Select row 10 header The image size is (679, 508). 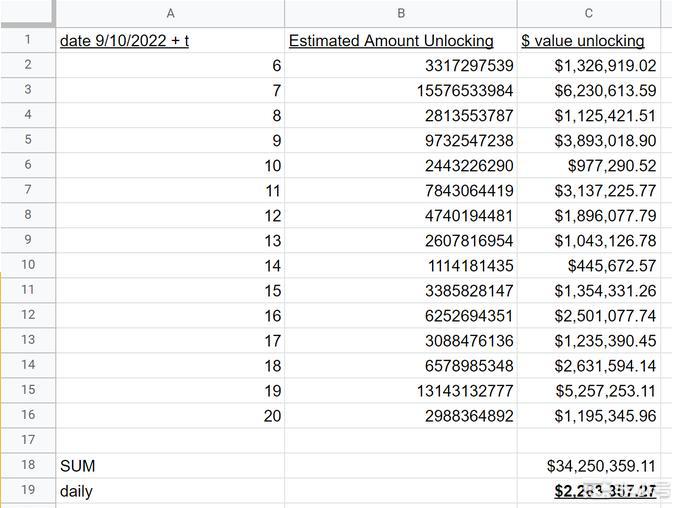27,265
